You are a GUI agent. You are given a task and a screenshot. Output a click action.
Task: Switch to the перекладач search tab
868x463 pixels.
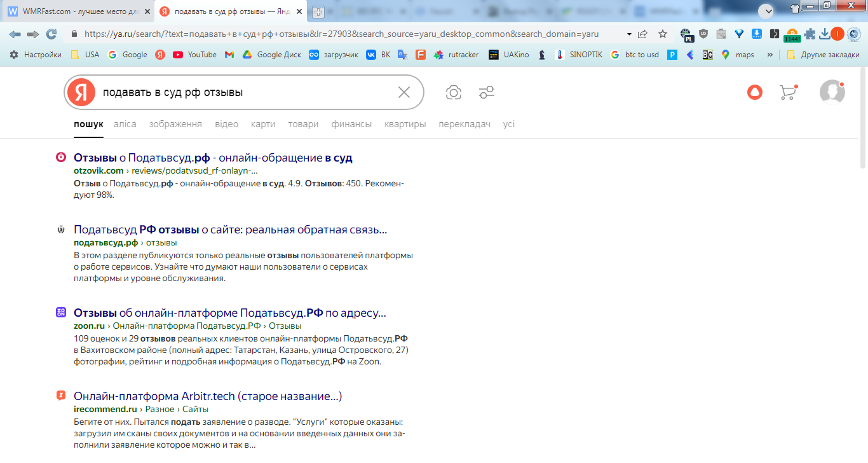click(465, 124)
